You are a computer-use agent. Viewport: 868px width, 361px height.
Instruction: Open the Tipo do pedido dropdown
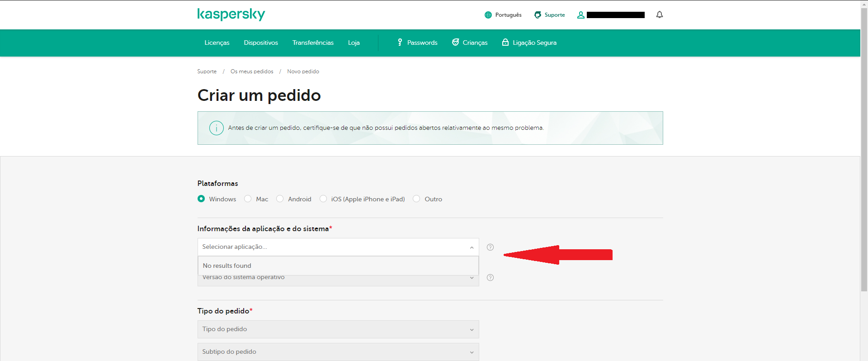click(338, 329)
